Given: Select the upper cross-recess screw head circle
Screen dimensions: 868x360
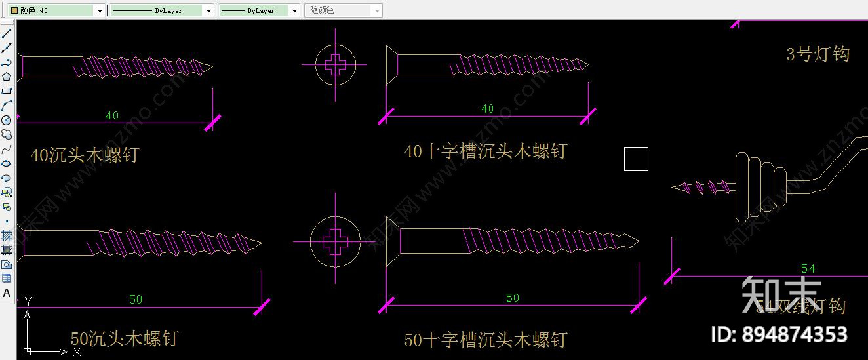Looking at the screenshot, I should 335,64.
